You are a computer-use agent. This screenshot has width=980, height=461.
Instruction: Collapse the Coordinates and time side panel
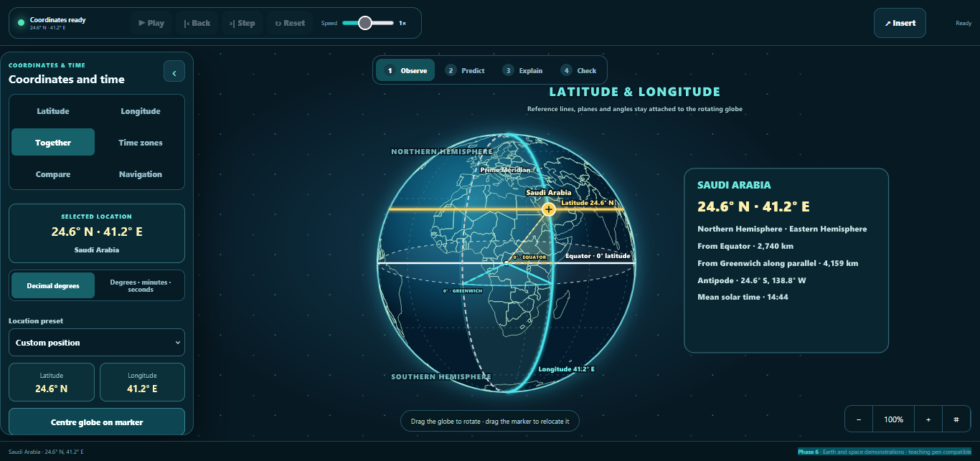pos(174,71)
